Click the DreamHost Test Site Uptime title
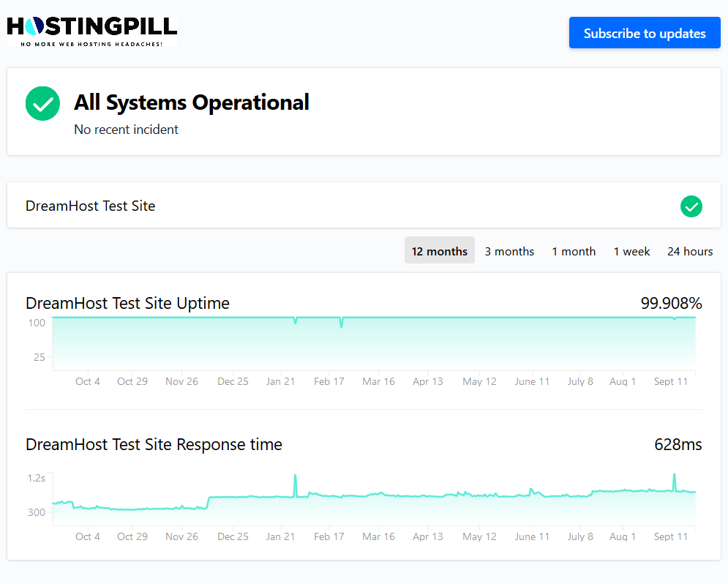Viewport: 728px width, 584px height. tap(127, 303)
